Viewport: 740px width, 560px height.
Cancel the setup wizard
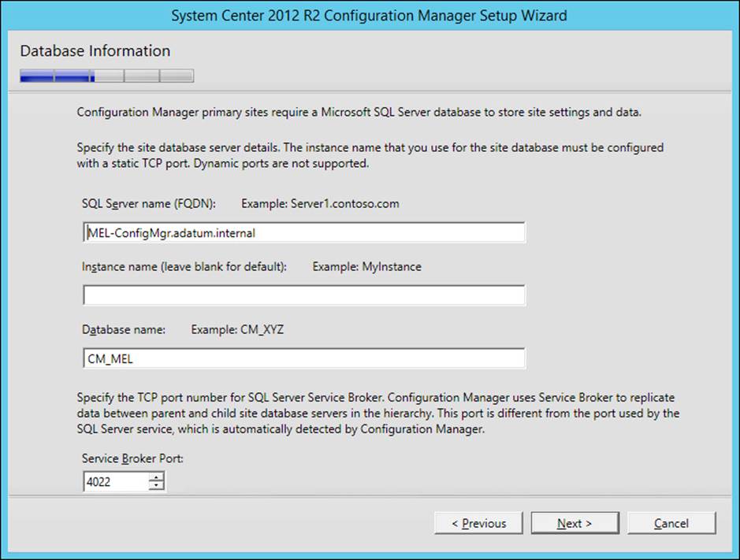(x=671, y=523)
